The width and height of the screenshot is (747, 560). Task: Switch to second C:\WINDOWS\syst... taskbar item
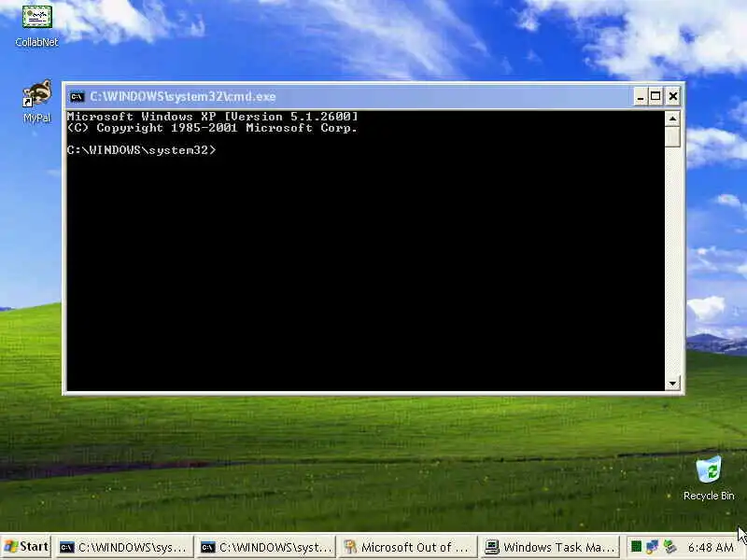(x=266, y=547)
